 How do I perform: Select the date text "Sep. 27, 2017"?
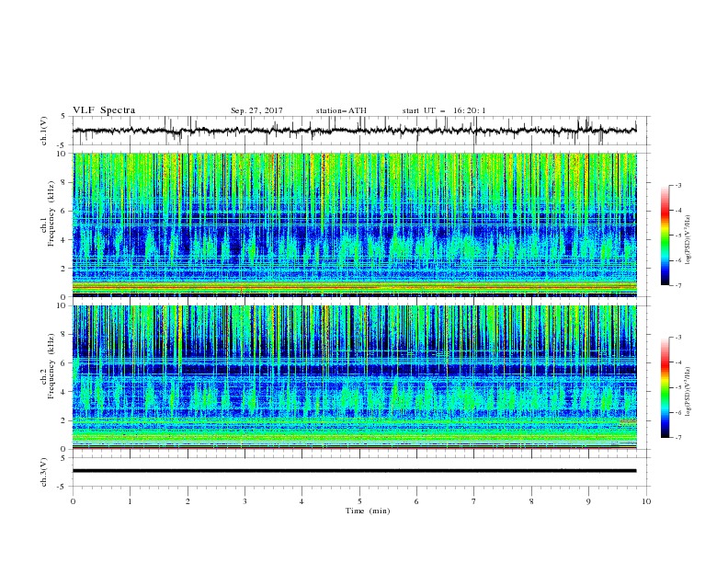tap(256, 110)
